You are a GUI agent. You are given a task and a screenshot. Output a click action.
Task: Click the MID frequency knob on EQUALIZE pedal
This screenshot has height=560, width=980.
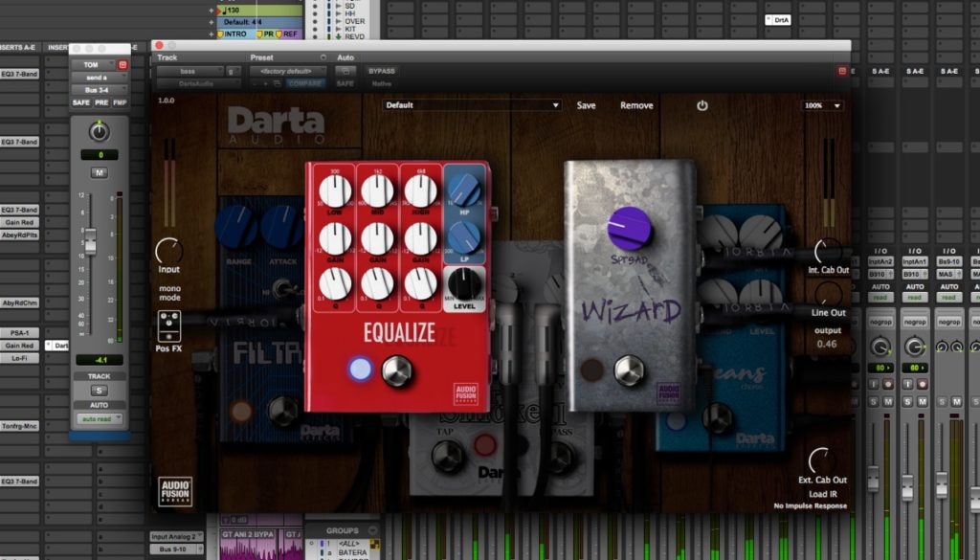click(377, 191)
